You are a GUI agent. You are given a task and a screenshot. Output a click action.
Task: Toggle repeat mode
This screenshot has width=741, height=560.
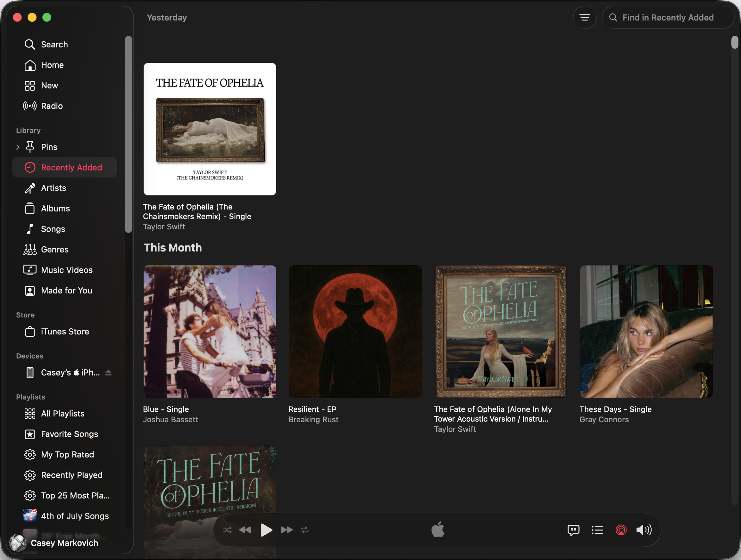[x=304, y=530]
